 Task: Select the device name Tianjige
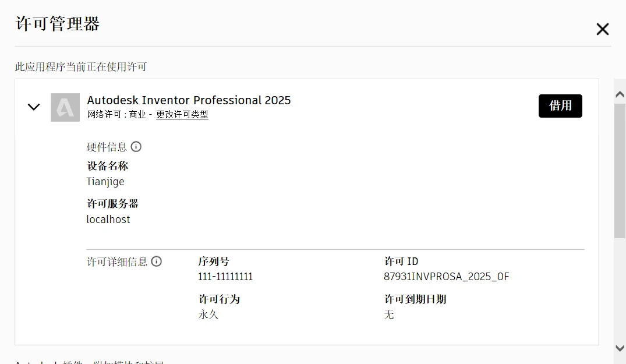(x=105, y=182)
